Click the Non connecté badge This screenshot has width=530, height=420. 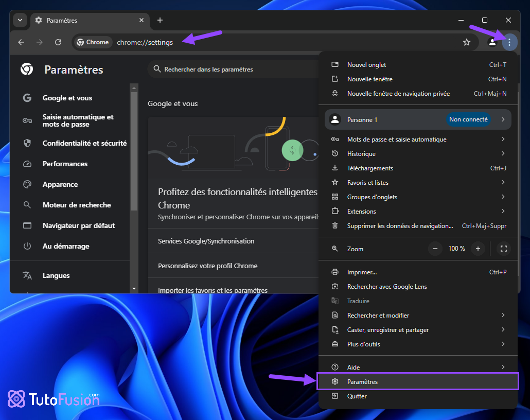(x=468, y=119)
